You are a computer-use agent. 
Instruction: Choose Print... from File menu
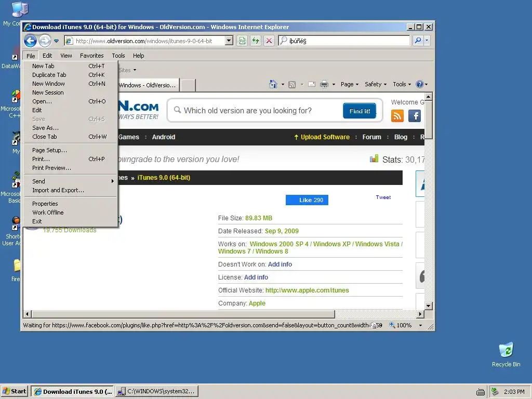click(71, 159)
